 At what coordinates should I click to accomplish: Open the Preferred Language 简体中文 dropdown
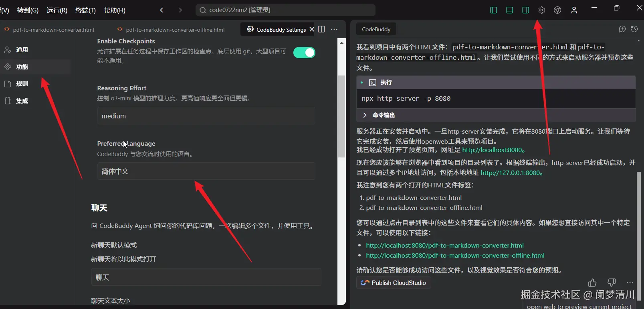[x=206, y=171]
